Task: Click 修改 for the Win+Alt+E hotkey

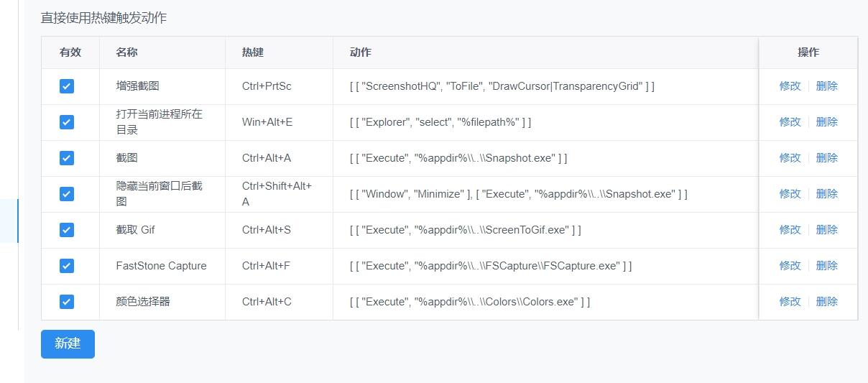Action: [x=790, y=122]
